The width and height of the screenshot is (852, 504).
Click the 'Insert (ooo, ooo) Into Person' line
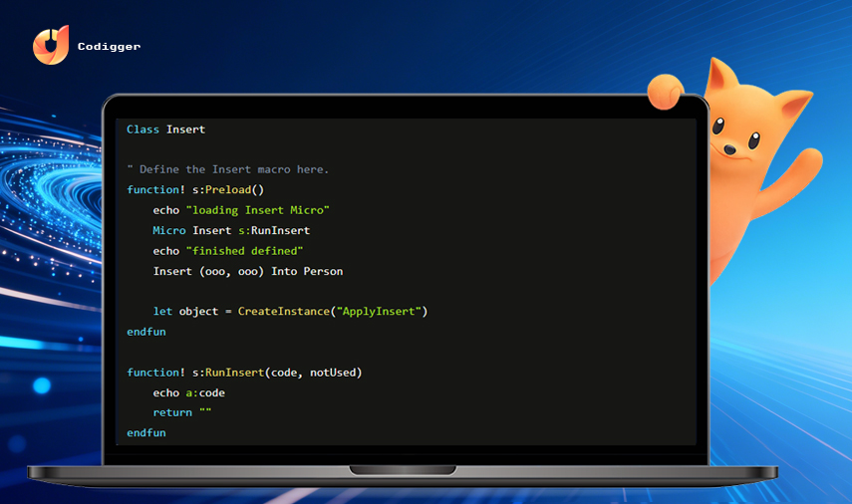coord(248,271)
